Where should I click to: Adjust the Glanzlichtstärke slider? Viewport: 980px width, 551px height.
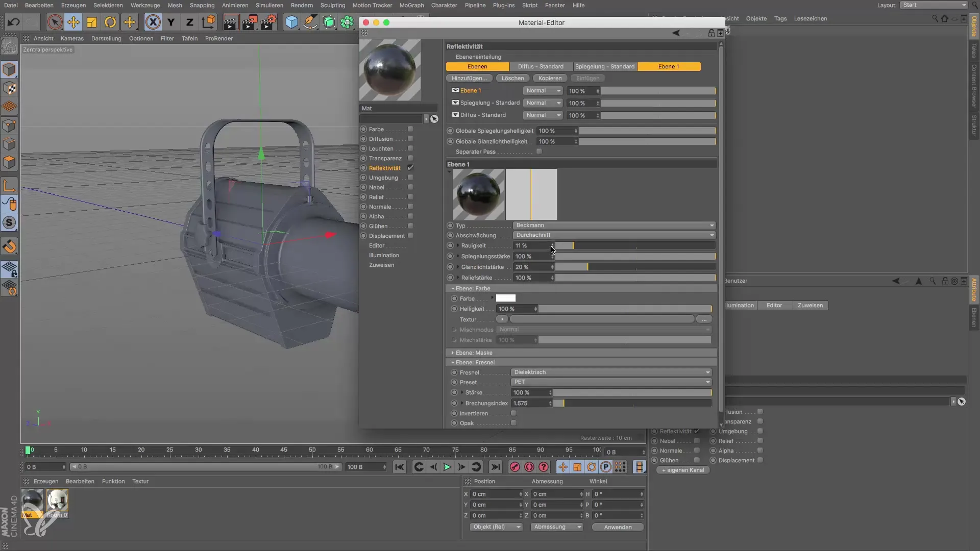tap(635, 267)
